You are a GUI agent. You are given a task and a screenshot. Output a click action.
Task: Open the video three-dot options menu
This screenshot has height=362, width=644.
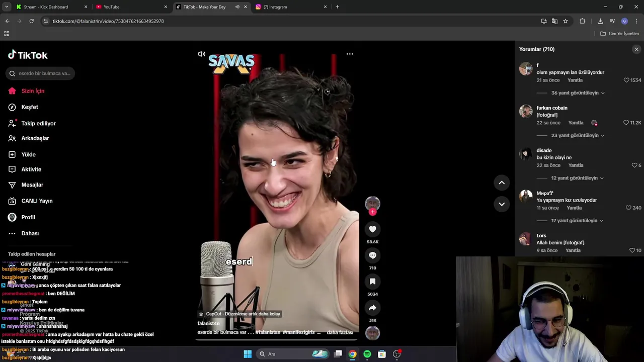350,54
